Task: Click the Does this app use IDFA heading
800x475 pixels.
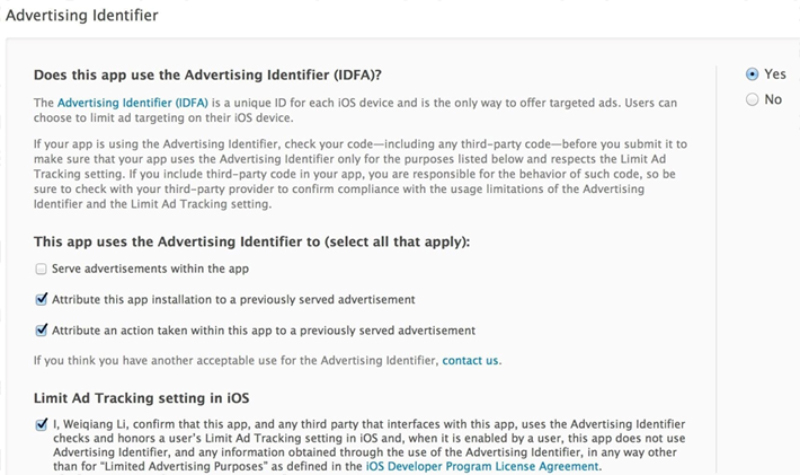Action: (208, 75)
